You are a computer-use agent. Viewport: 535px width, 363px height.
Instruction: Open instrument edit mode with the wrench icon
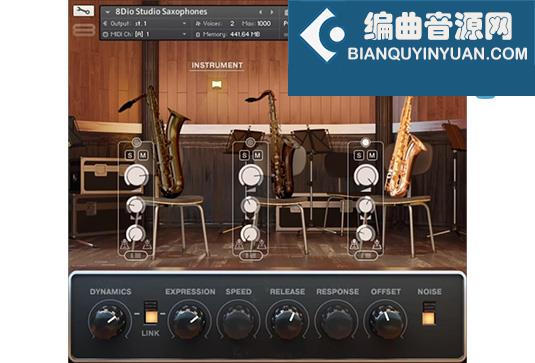[x=84, y=11]
